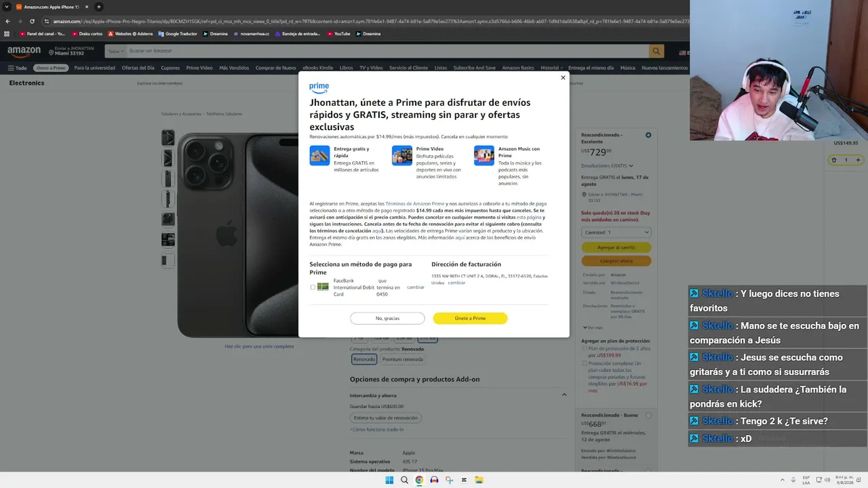
Task: Click 'cambiar' link for billing address
Action: click(456, 283)
